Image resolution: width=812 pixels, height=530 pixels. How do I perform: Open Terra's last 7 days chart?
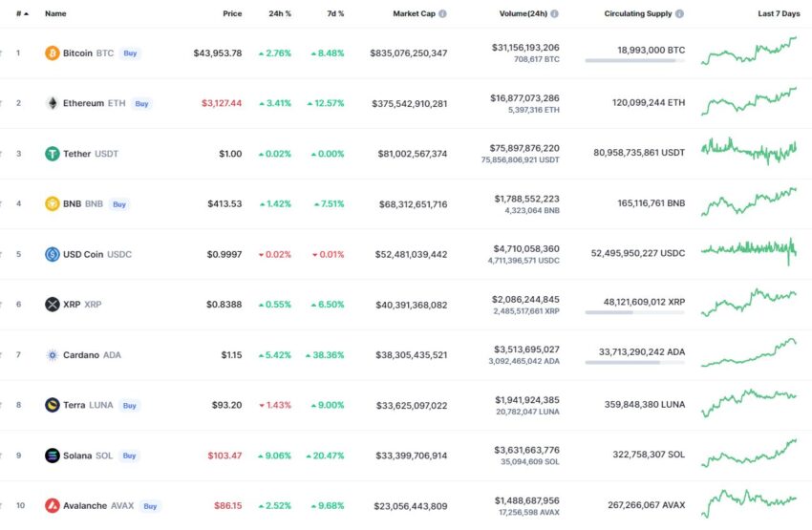[x=749, y=403]
